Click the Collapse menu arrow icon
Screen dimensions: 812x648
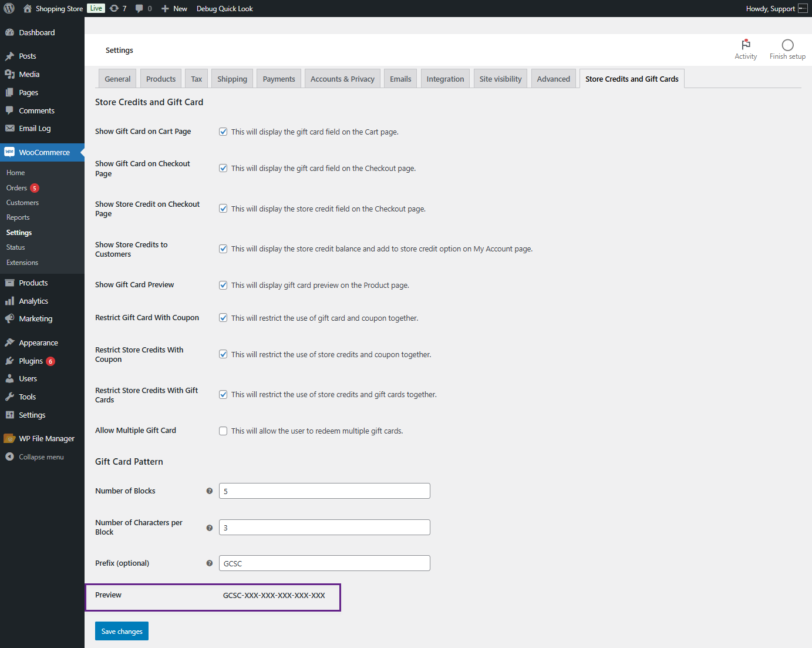pyautogui.click(x=9, y=456)
